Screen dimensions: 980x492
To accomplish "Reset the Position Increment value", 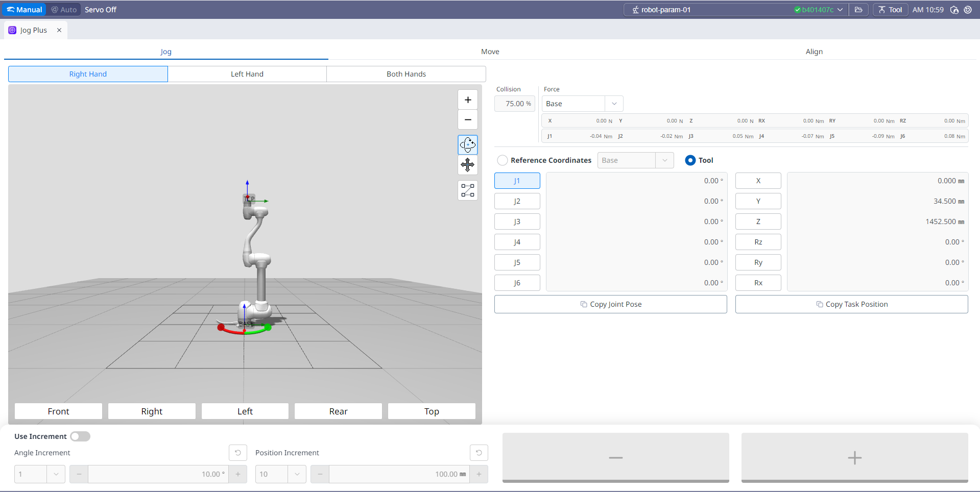I will tap(479, 453).
